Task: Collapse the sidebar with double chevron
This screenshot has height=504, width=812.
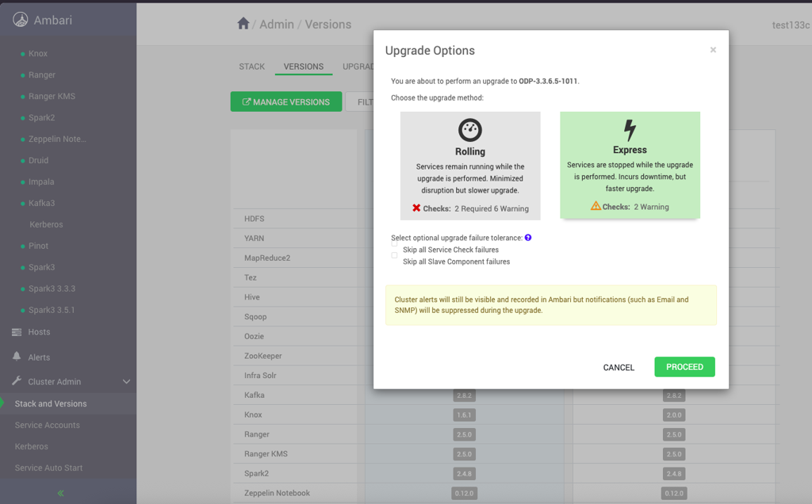Action: pyautogui.click(x=60, y=493)
